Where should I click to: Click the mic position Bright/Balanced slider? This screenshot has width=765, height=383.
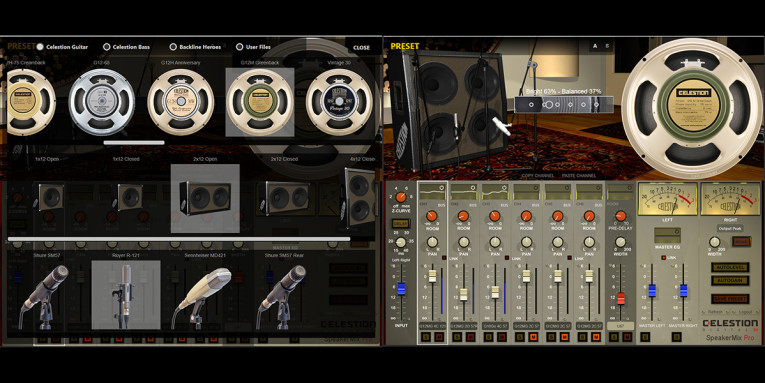[564, 105]
